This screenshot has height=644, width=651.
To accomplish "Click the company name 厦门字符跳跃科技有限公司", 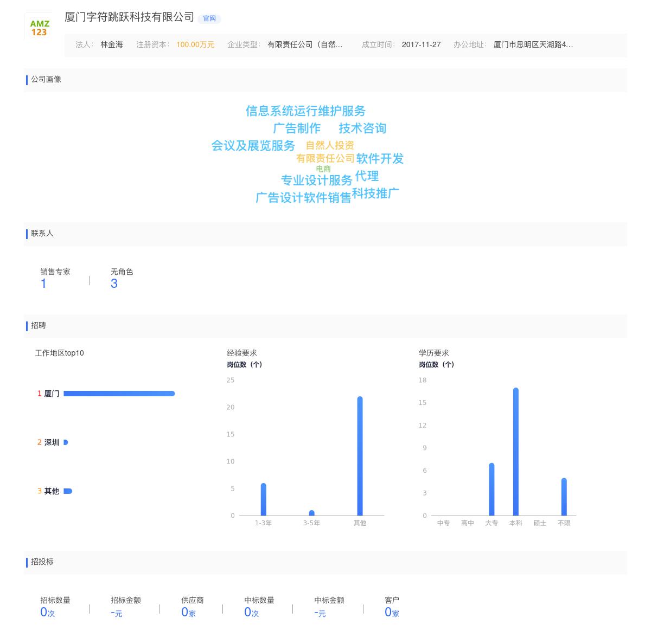I will tap(129, 17).
